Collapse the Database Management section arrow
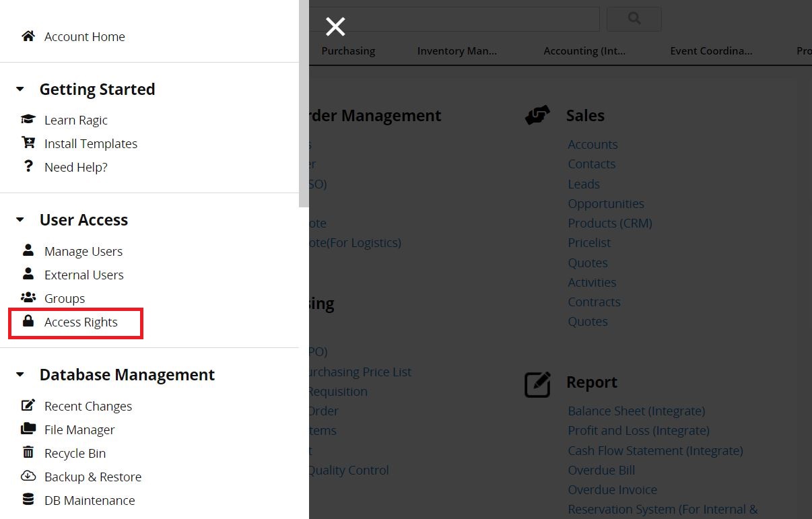Image resolution: width=812 pixels, height=519 pixels. pos(20,375)
